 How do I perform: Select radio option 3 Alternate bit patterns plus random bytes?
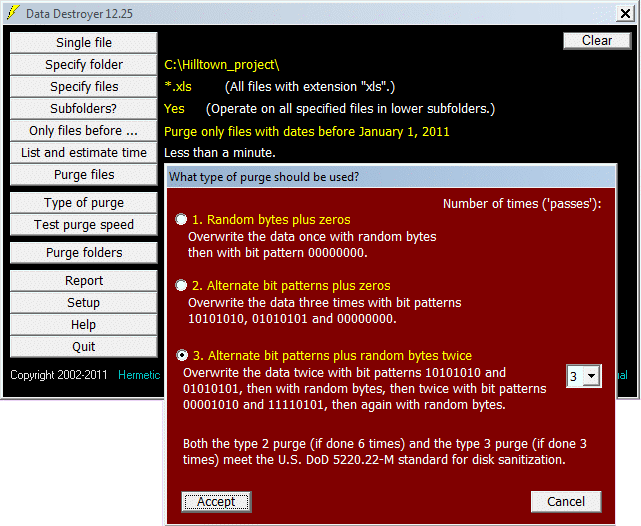click(x=182, y=356)
